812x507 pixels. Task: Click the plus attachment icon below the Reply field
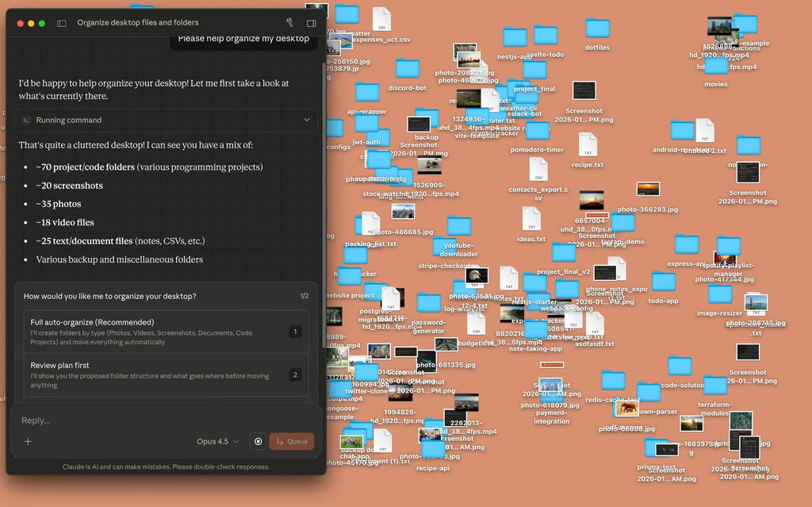[x=28, y=441]
